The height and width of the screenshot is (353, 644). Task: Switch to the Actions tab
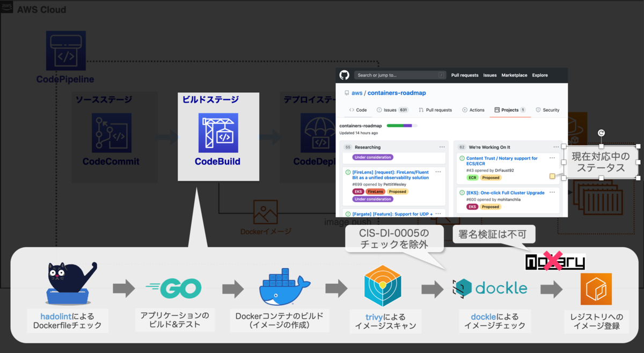pos(473,110)
